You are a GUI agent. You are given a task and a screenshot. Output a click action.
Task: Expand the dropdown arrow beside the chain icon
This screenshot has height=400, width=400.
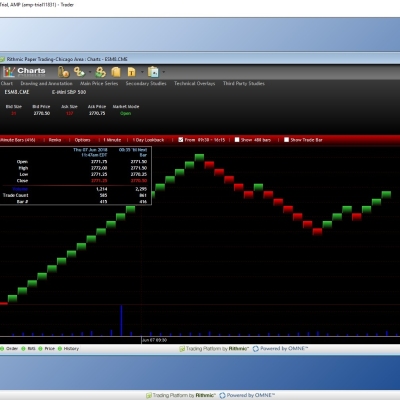point(90,72)
